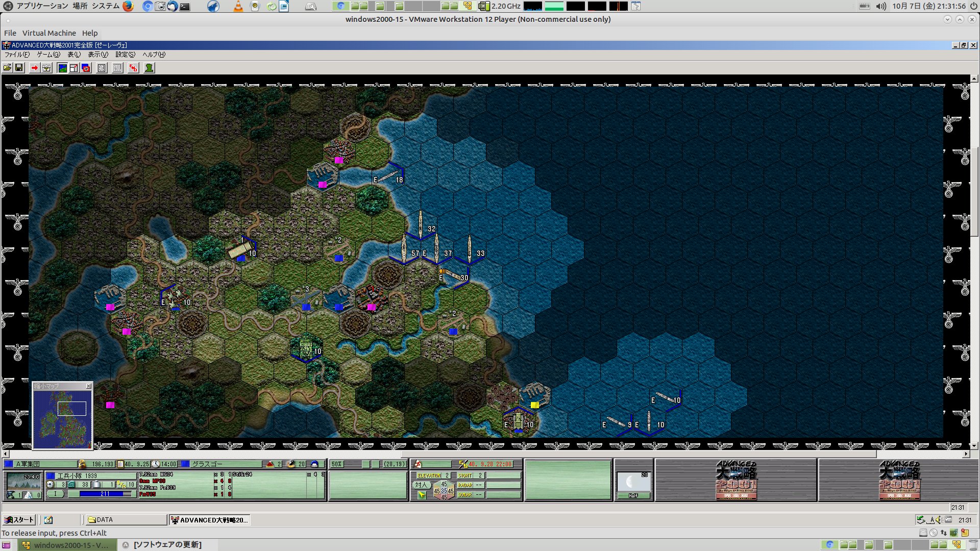The height and width of the screenshot is (551, 980).
Task: Click the ALL toolbar icon
Action: pos(117,68)
